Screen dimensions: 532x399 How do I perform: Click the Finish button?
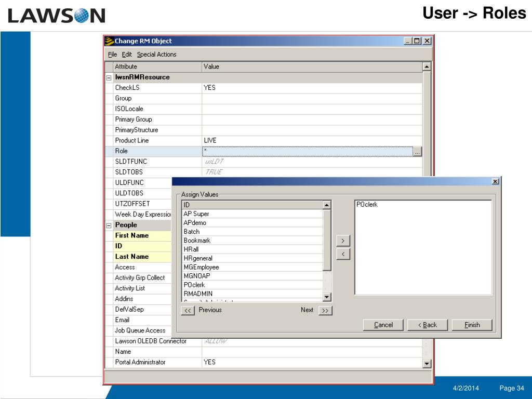click(x=472, y=325)
